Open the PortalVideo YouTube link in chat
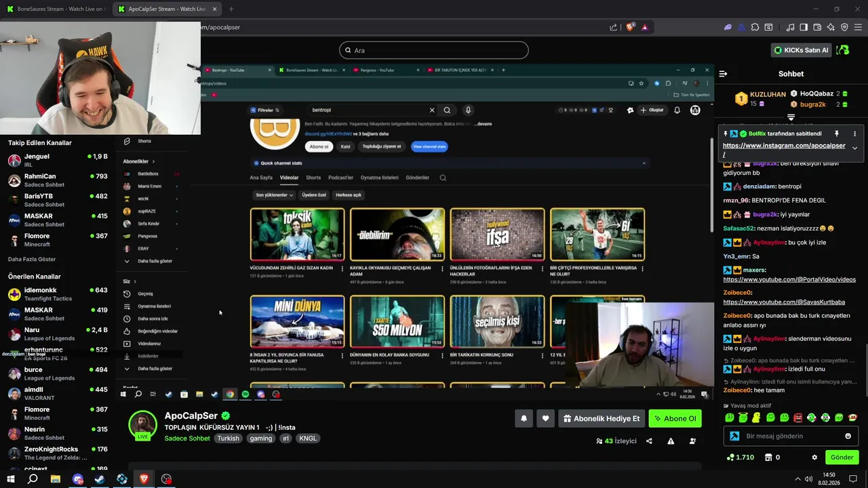The height and width of the screenshot is (488, 868). pyautogui.click(x=789, y=279)
